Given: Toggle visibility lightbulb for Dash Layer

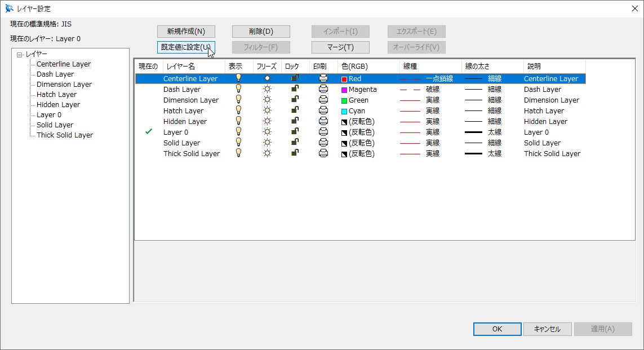Looking at the screenshot, I should [x=238, y=89].
